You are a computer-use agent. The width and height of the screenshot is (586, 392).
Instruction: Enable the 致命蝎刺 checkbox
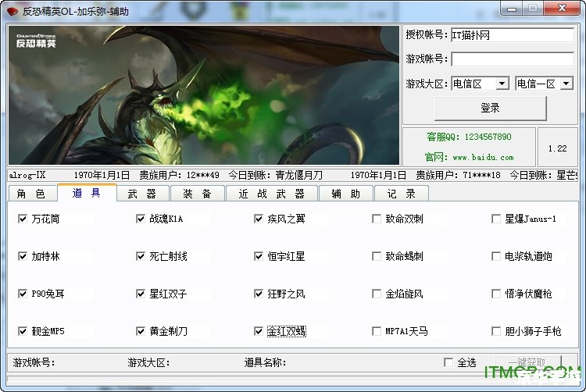point(377,256)
